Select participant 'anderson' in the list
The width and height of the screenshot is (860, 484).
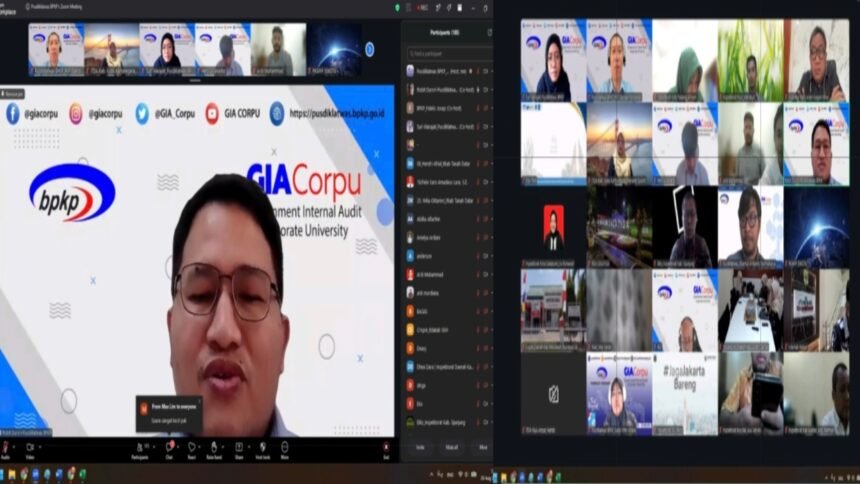click(x=449, y=256)
